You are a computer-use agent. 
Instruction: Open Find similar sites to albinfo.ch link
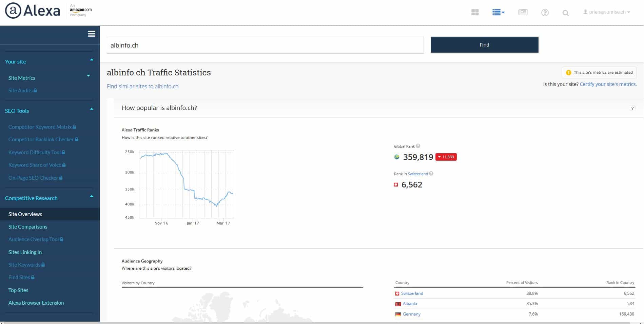142,86
